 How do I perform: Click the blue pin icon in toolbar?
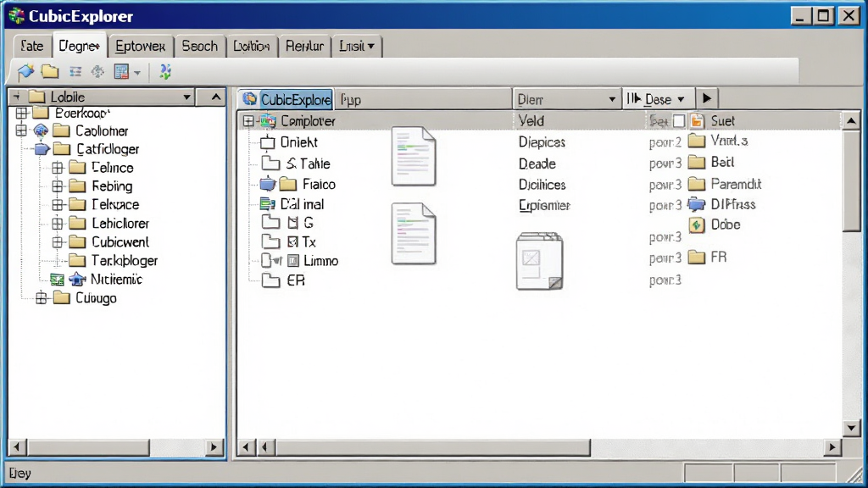(25, 71)
